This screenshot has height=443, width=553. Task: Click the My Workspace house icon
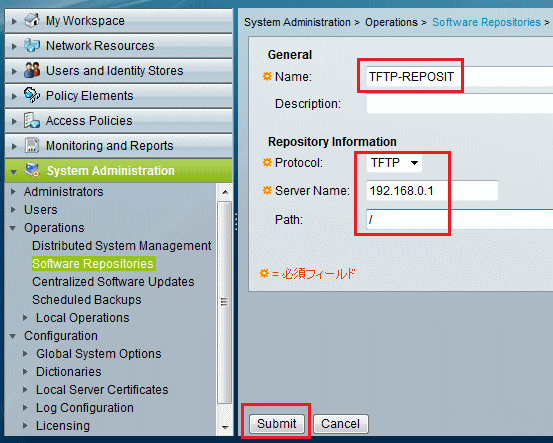point(32,20)
